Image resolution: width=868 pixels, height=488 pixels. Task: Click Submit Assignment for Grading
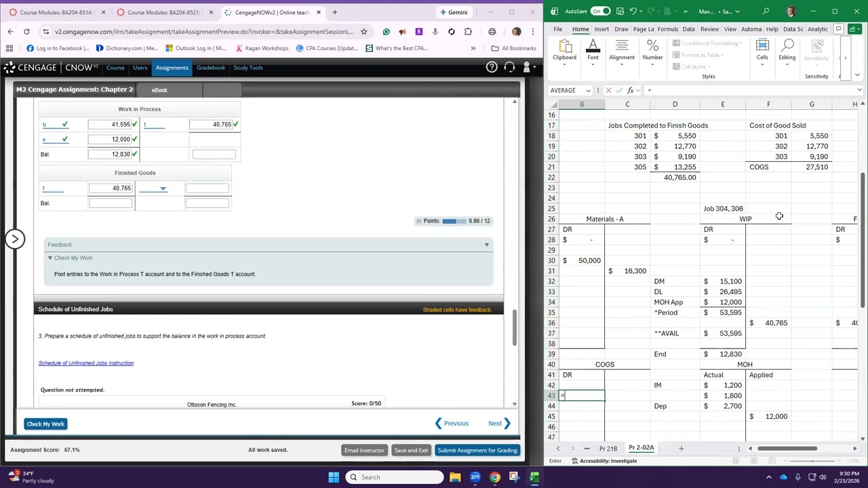coord(477,450)
